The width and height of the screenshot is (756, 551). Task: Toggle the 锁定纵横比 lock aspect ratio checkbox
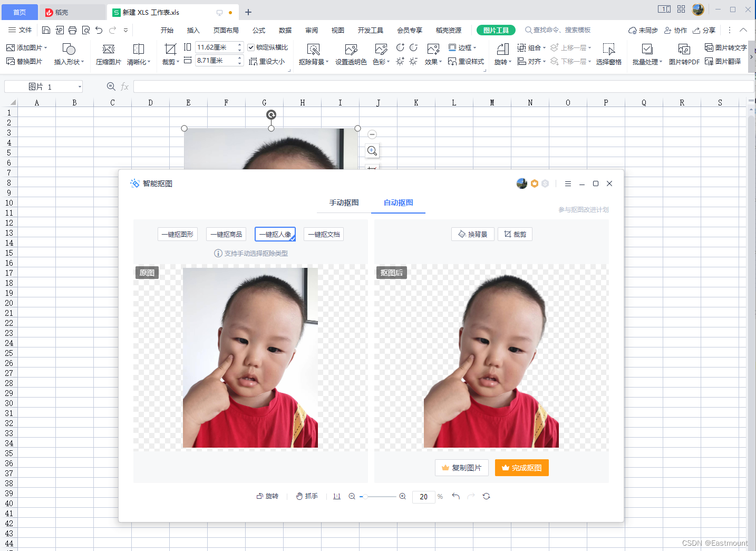251,47
